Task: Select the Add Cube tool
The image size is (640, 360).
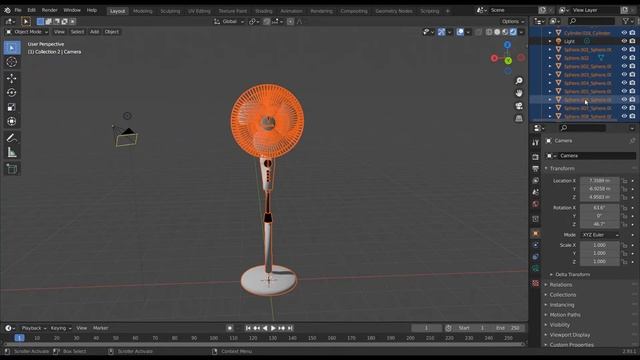Action: tap(12, 169)
